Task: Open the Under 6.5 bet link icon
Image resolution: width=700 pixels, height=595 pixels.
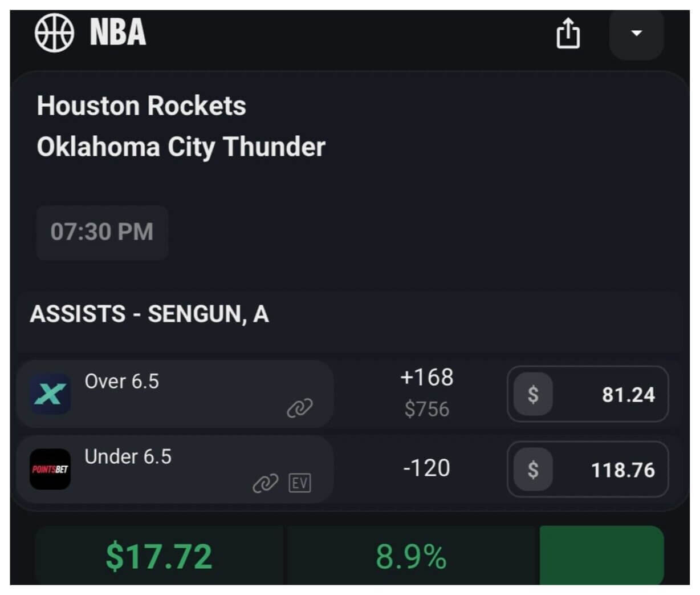Action: click(x=265, y=483)
